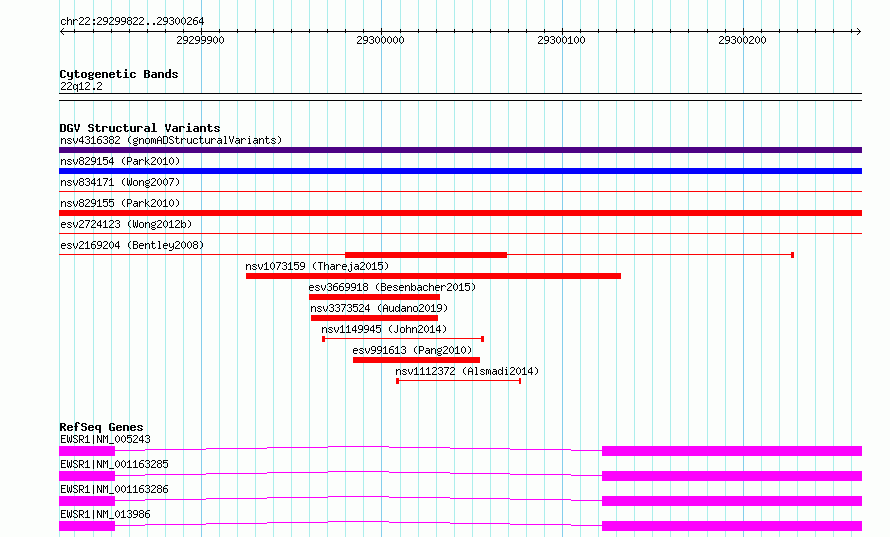Click the ruler's right arrowhead
This screenshot has height=537, width=890.
coord(858,31)
